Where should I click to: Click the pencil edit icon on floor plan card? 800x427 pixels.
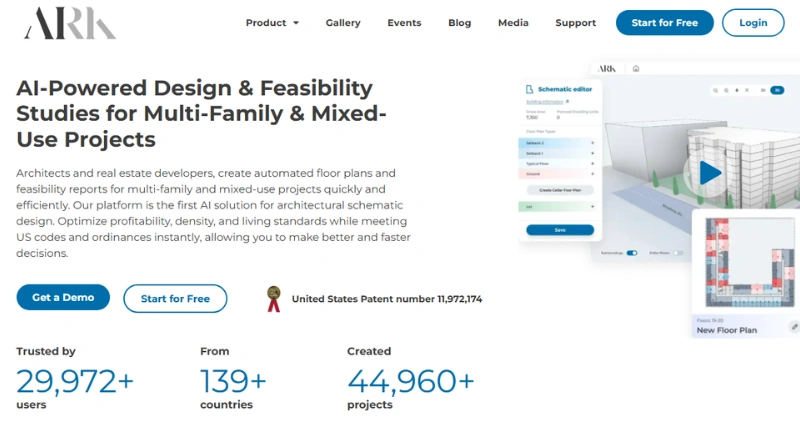(x=794, y=326)
